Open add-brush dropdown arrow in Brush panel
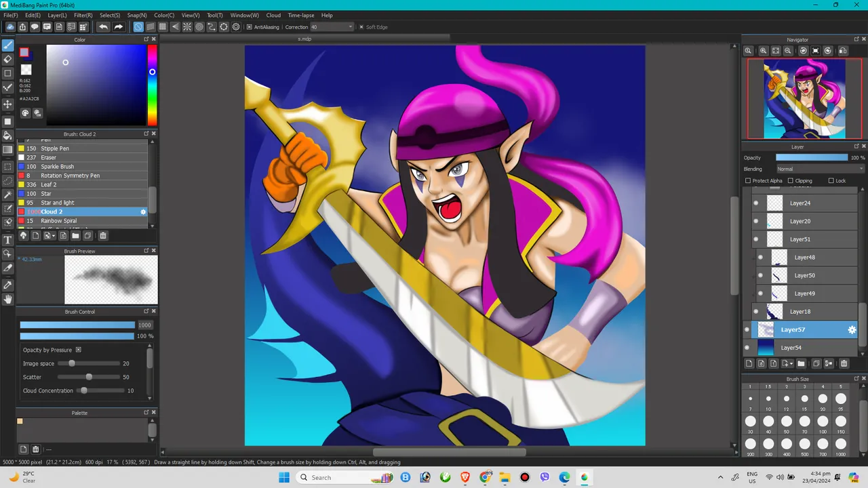 pyautogui.click(x=54, y=236)
